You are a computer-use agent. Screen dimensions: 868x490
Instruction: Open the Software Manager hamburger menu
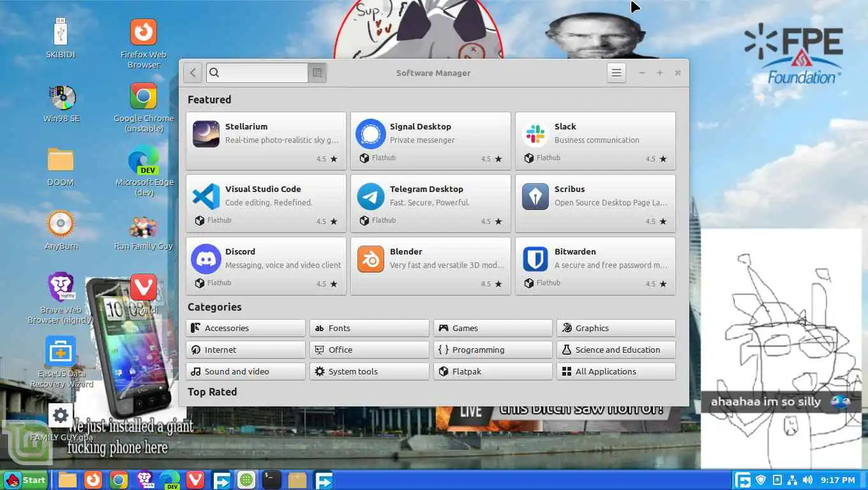(x=616, y=73)
